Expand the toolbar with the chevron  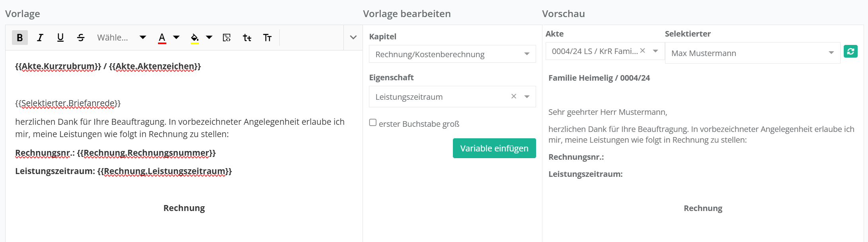pos(353,37)
